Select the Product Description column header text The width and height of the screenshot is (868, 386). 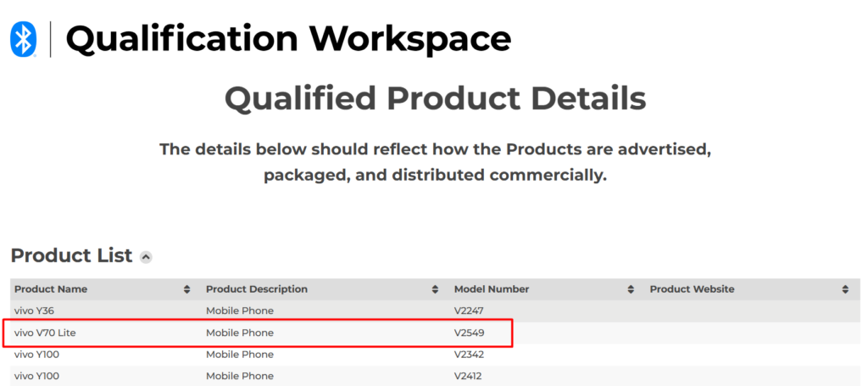[257, 289]
